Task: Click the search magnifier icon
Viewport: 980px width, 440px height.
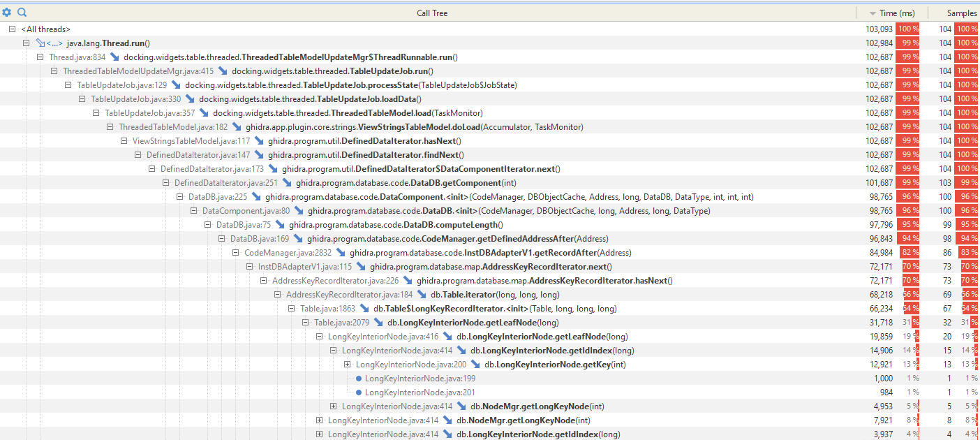Action: (22, 13)
